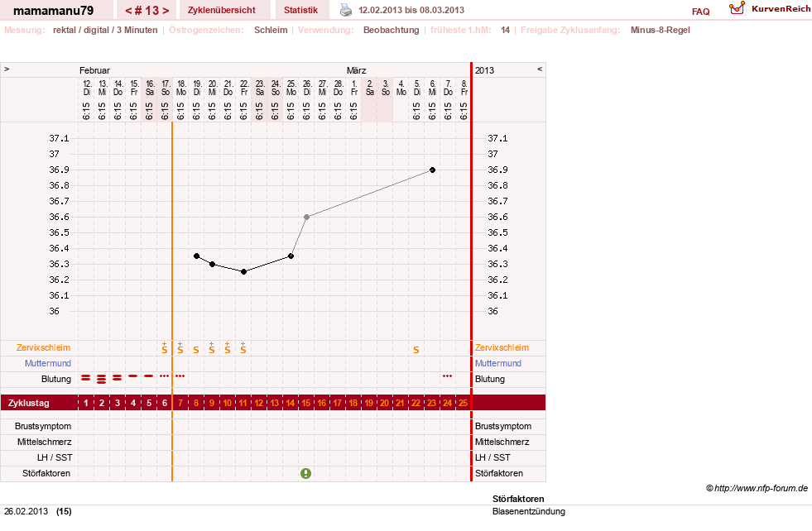812x531 pixels.
Task: Click the light bleeding symbol on cycle day 5
Action: [x=149, y=376]
